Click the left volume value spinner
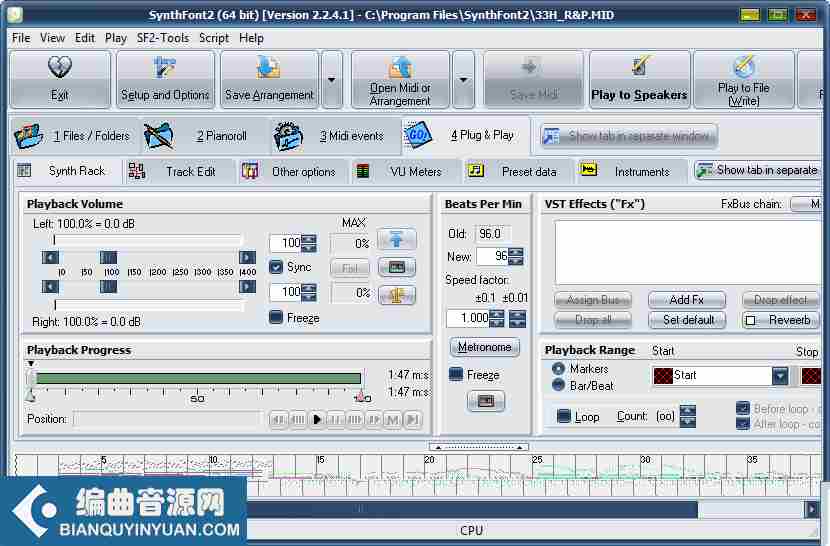 (x=309, y=243)
